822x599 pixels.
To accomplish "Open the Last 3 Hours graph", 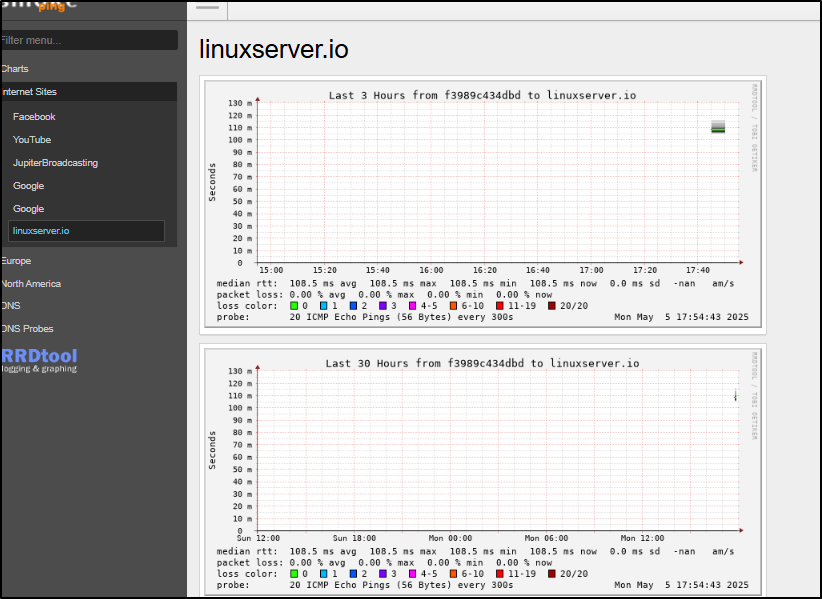I will click(x=483, y=205).
